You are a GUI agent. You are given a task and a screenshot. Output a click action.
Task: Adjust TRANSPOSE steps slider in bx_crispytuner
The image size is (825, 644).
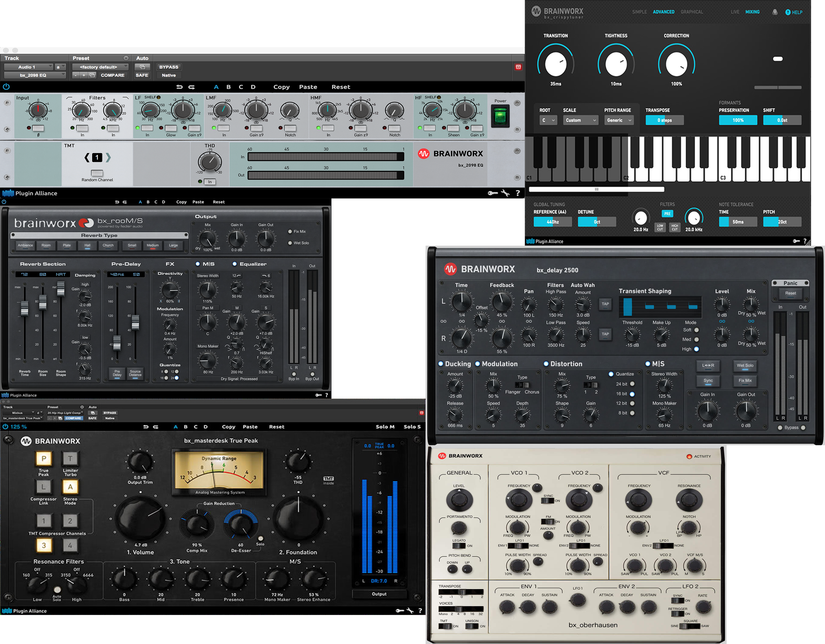click(664, 120)
